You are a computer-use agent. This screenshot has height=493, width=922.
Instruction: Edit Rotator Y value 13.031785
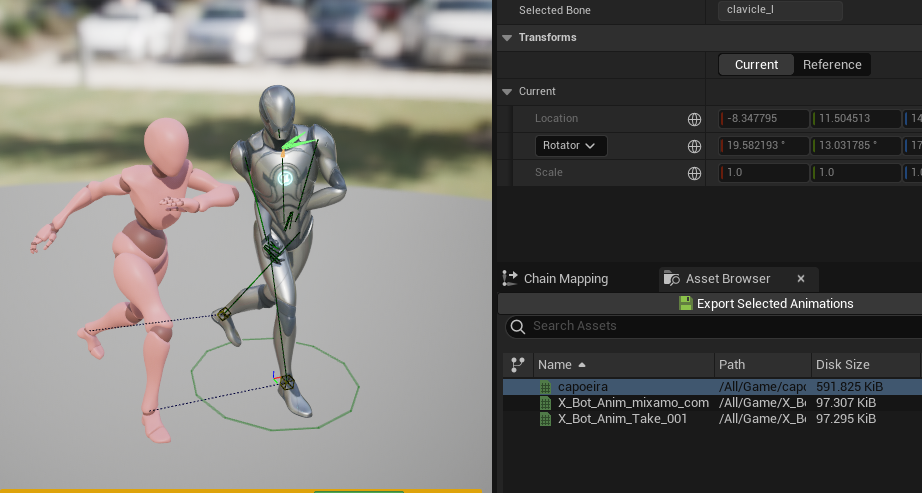[856, 146]
